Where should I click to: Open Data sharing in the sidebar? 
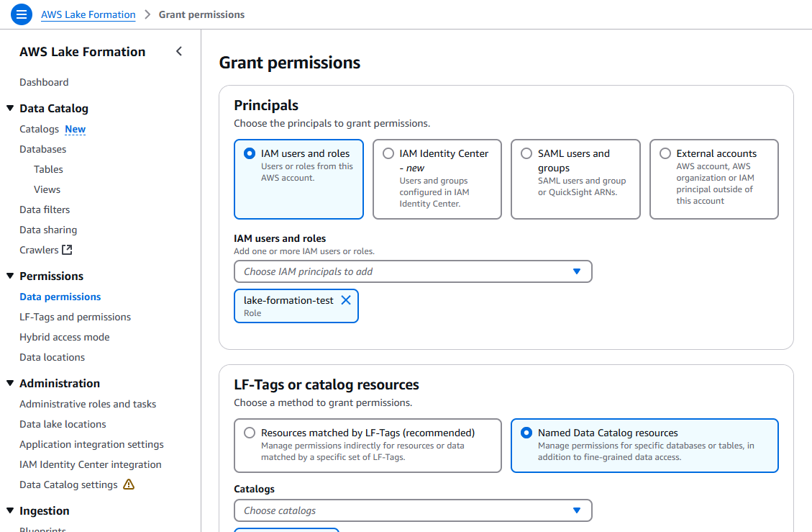coord(48,230)
